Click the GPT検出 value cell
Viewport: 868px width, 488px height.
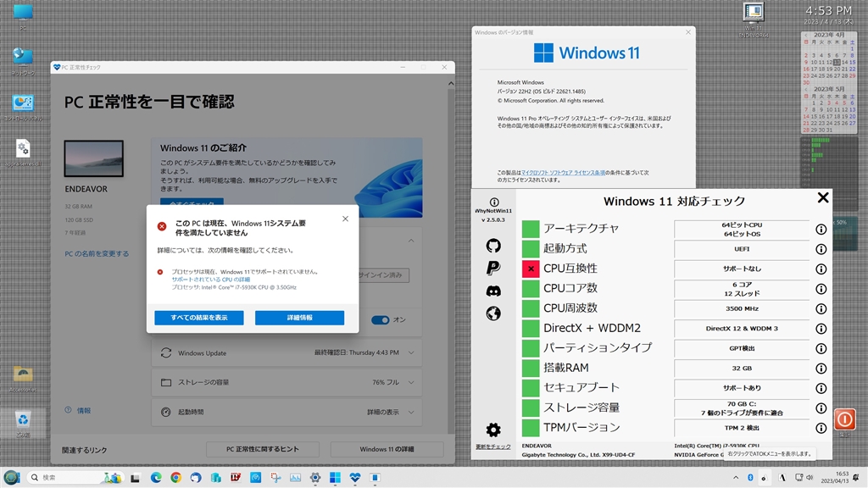(742, 348)
